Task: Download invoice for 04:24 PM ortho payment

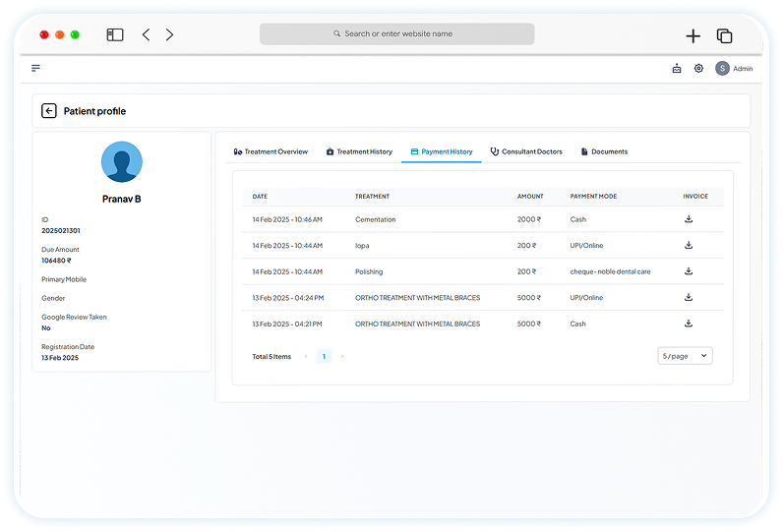Action: click(689, 297)
